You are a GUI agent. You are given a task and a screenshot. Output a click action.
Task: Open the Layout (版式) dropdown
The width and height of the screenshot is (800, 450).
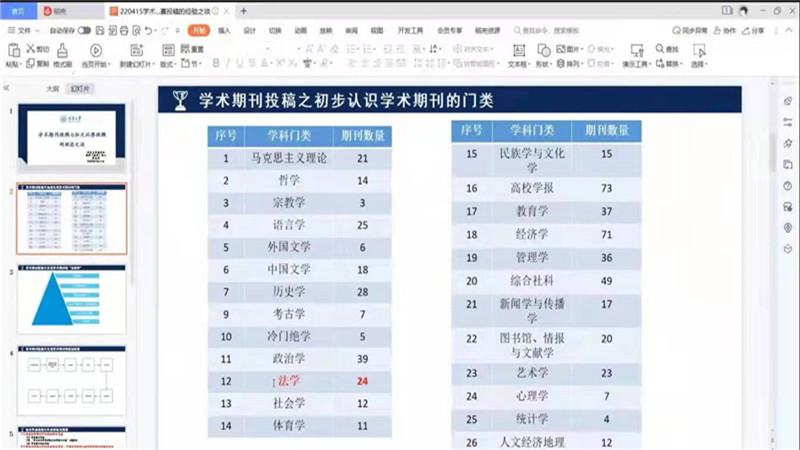168,63
